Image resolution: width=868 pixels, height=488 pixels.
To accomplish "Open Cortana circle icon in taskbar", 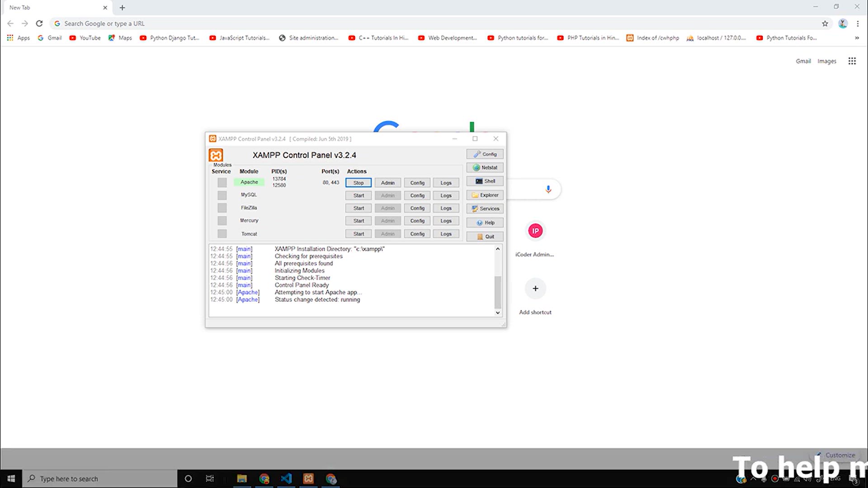I will pyautogui.click(x=188, y=479).
